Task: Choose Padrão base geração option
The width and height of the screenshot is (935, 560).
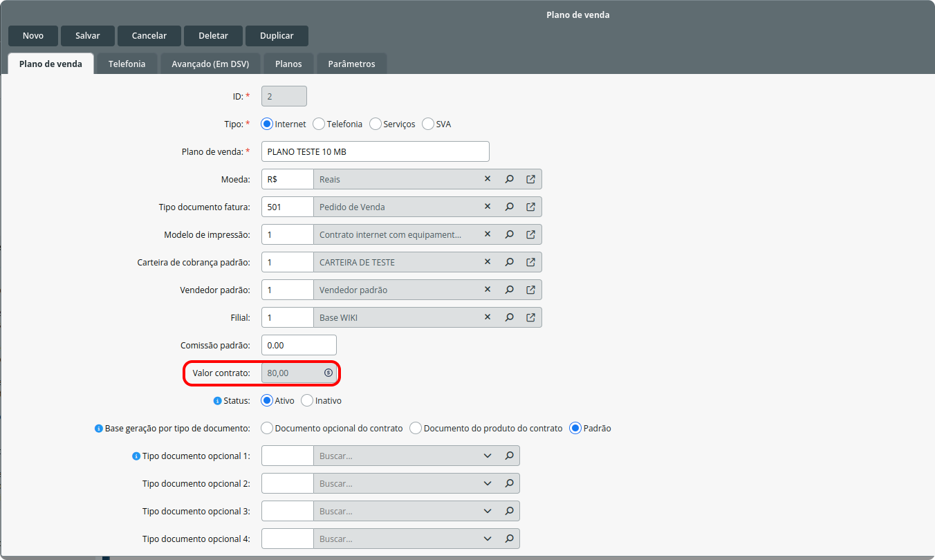Action: point(575,428)
